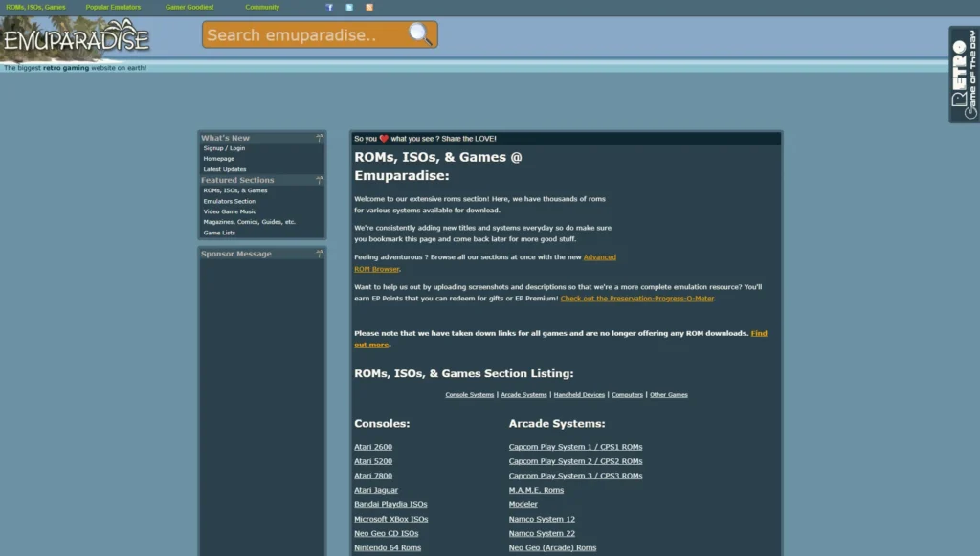The height and width of the screenshot is (556, 980).
Task: Open ROMs, ISOs, & Games sidebar link
Action: (235, 190)
